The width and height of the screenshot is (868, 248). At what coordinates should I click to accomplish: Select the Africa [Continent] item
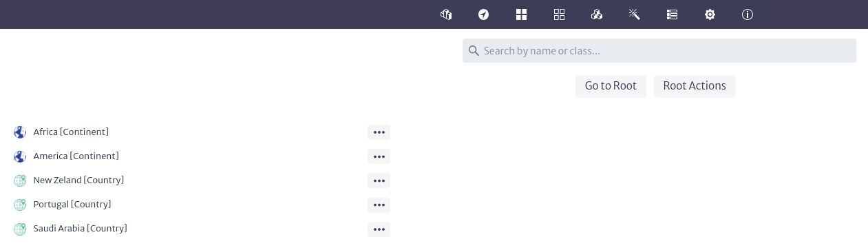[x=71, y=132]
